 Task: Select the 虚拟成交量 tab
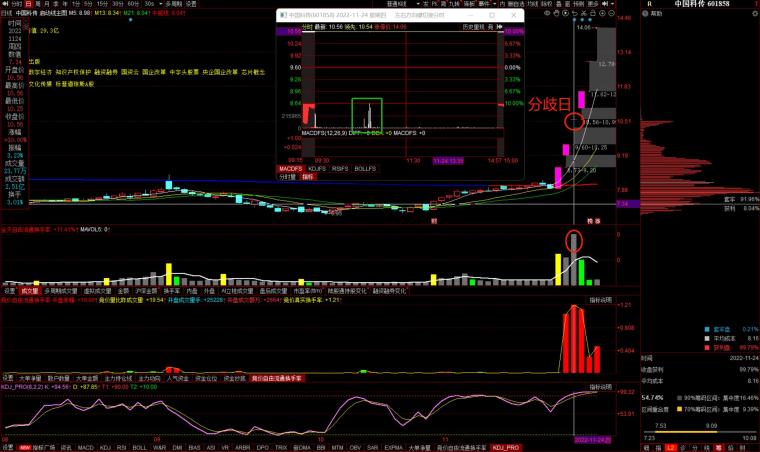(97, 291)
